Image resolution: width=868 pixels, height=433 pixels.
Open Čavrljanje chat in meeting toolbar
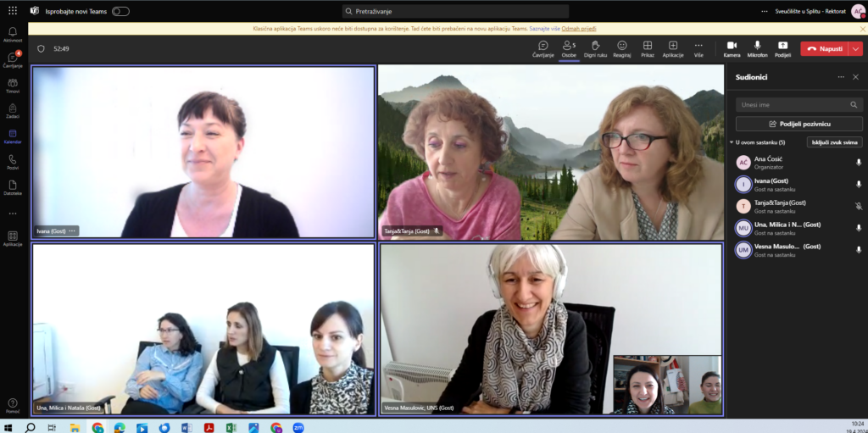pos(543,47)
